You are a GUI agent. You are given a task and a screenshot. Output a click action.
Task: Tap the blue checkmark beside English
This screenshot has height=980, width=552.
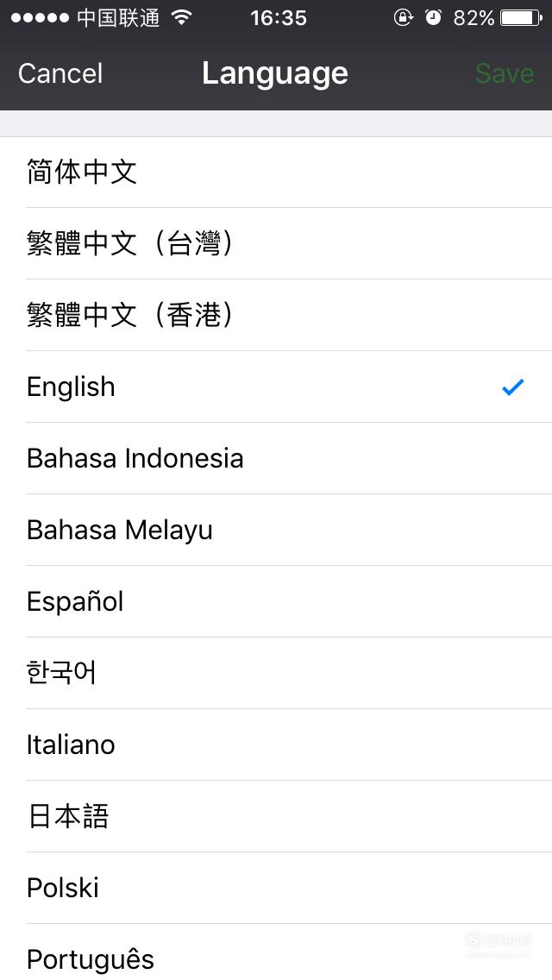(x=512, y=387)
